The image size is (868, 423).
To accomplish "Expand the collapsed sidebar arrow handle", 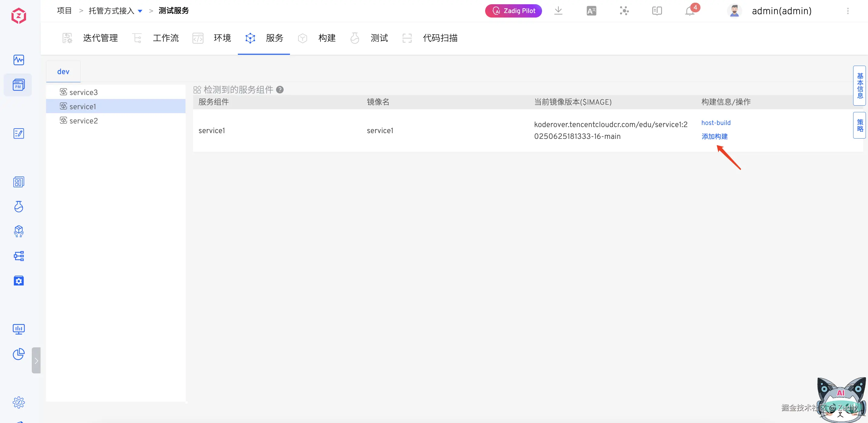I will click(x=36, y=360).
